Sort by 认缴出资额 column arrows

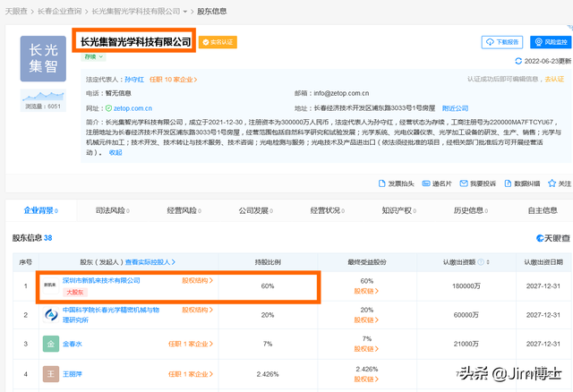point(488,262)
